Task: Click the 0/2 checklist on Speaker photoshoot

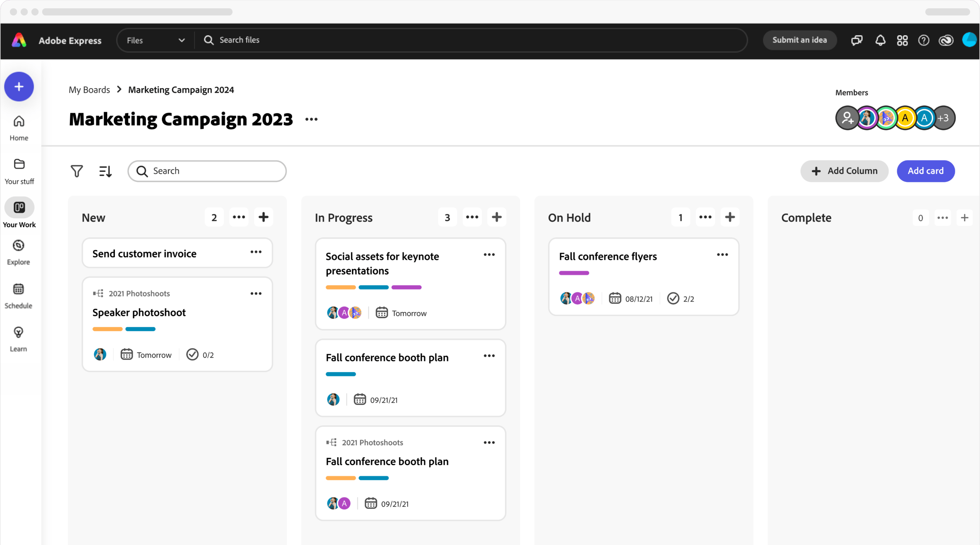Action: tap(200, 355)
